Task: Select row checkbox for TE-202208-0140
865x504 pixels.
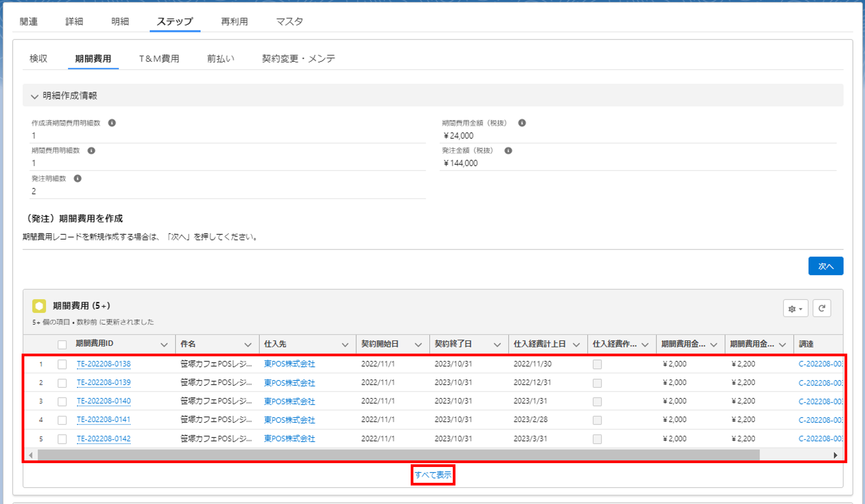Action: coord(62,401)
